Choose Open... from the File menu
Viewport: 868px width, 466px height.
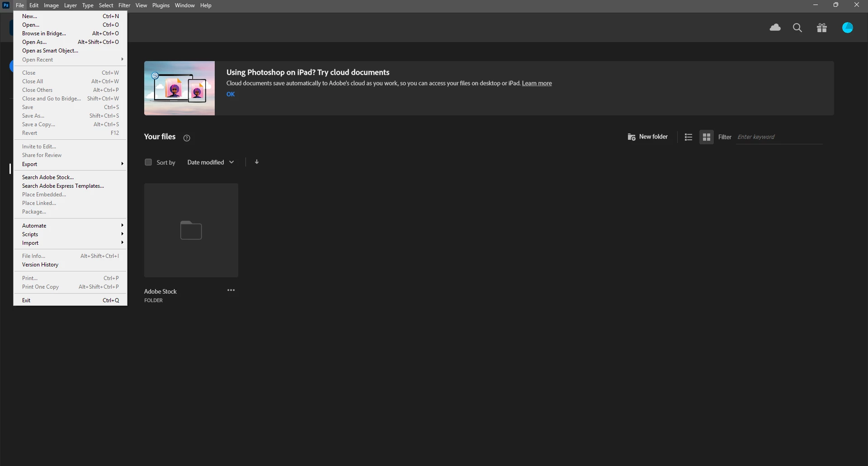pos(71,25)
